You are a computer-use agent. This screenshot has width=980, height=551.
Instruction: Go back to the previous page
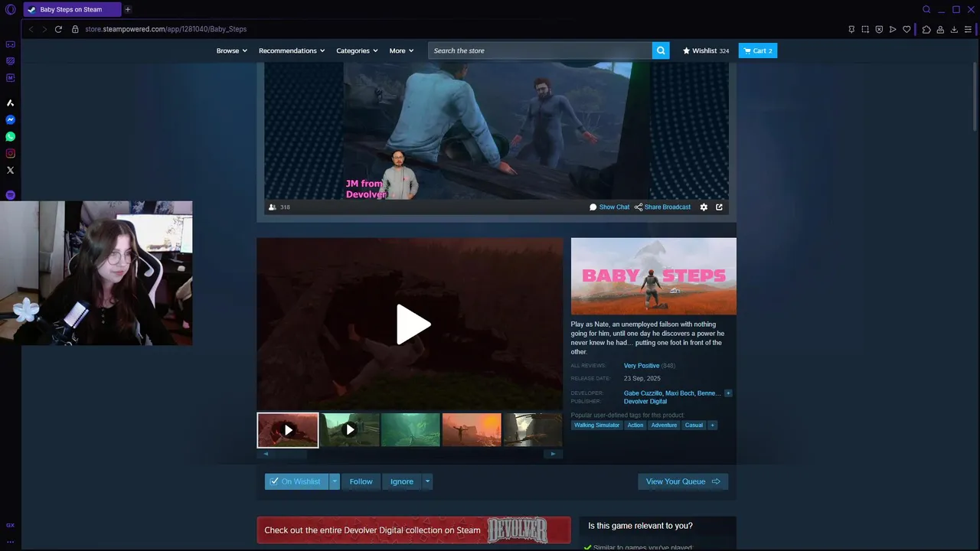tap(31, 29)
